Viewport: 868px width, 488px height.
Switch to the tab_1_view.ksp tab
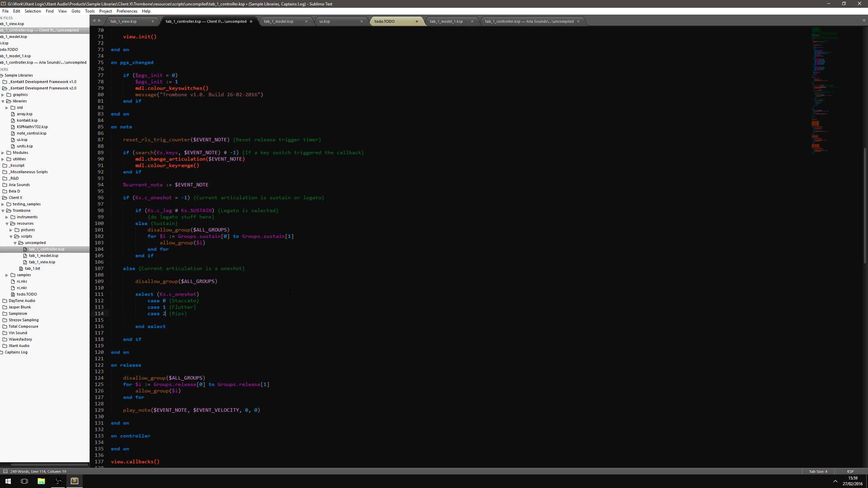(123, 21)
